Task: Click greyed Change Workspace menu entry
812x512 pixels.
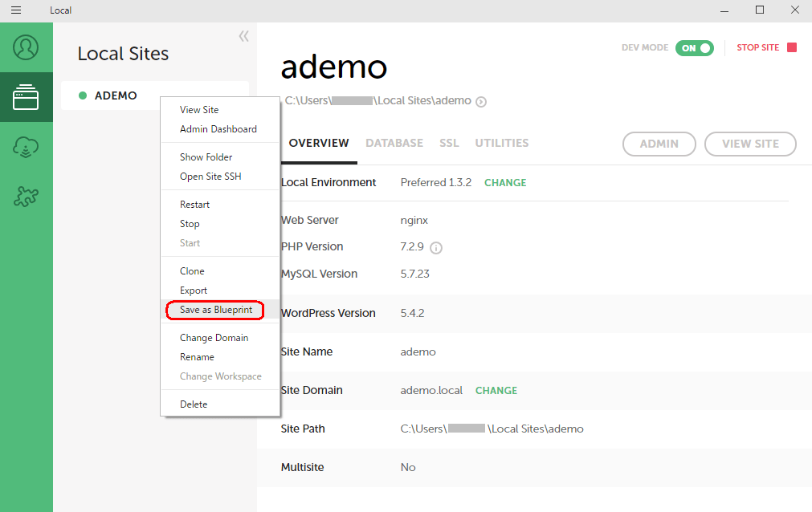Action: tap(220, 376)
